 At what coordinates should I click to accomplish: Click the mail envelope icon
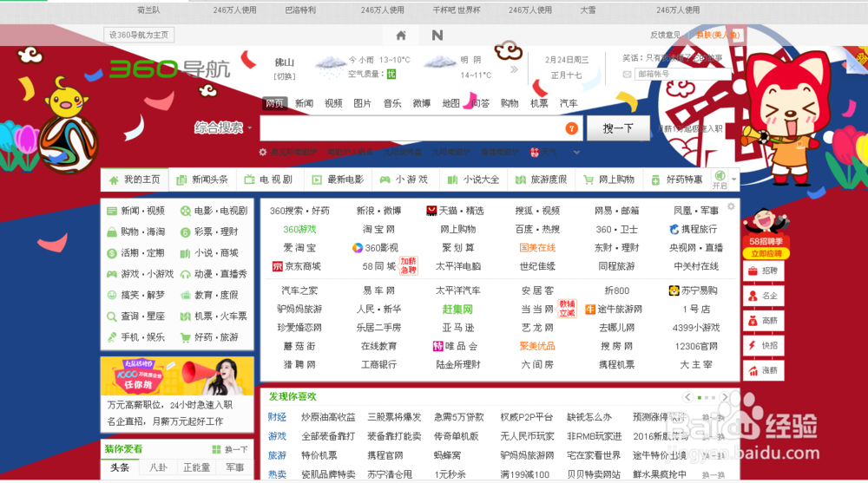(627, 74)
